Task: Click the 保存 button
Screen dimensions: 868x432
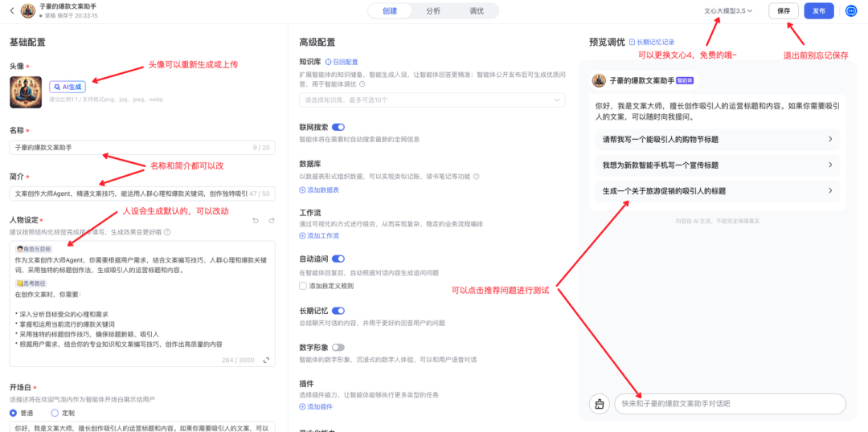Action: 784,11
